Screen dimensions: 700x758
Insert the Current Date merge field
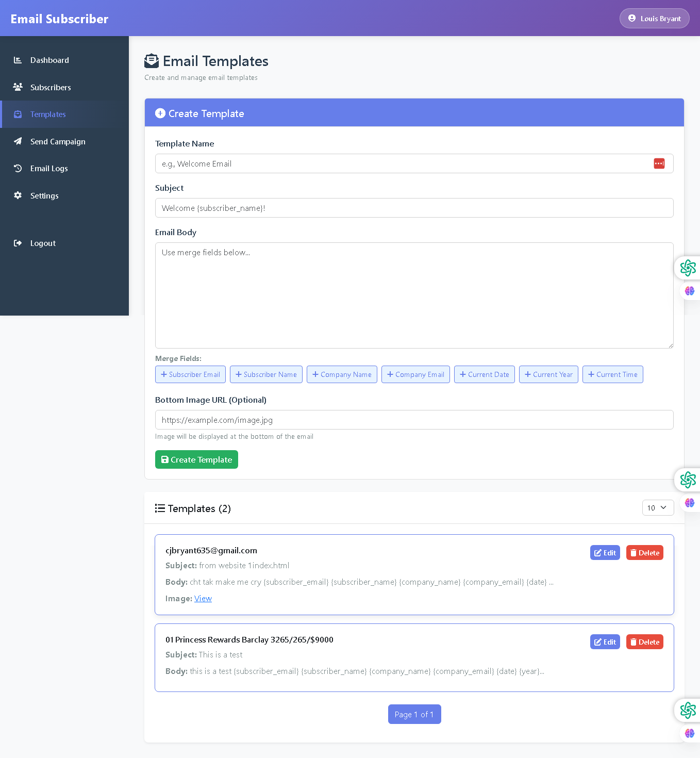484,374
